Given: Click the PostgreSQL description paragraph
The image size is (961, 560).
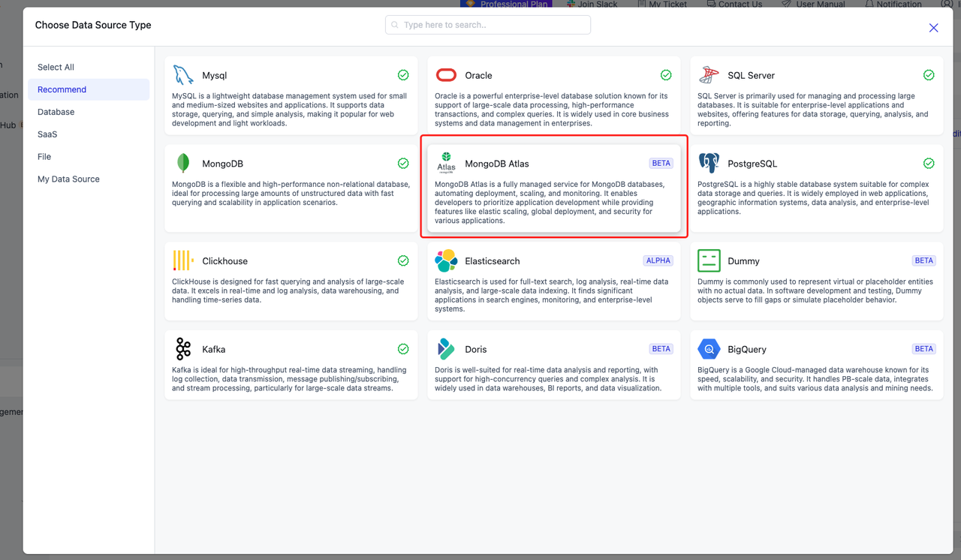Looking at the screenshot, I should point(814,198).
